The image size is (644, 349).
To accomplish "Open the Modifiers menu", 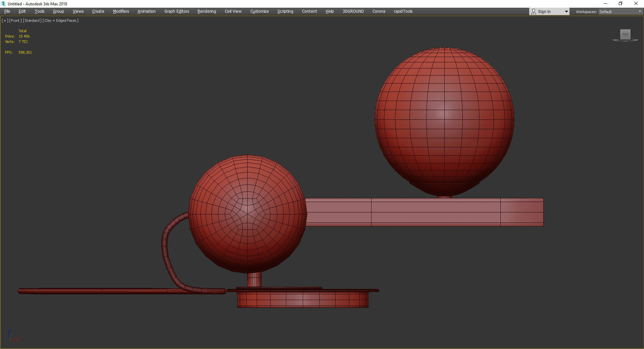I will point(121,11).
